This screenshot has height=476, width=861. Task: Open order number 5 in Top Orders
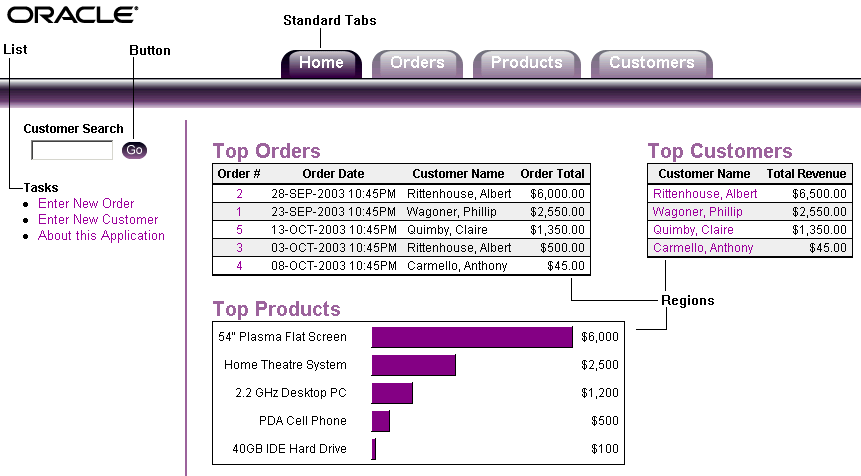239,230
